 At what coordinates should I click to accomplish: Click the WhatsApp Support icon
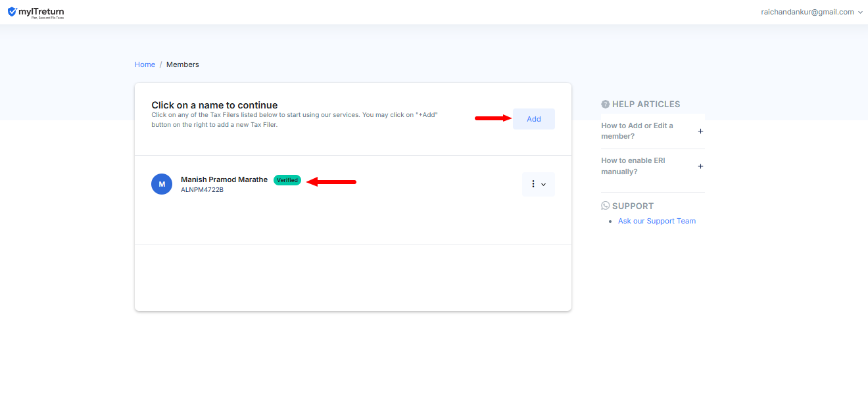point(606,206)
